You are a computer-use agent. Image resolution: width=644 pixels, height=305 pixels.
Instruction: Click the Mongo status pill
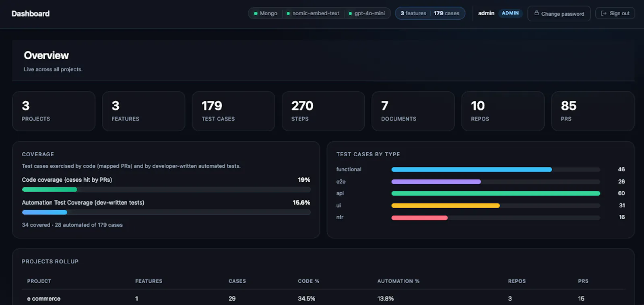265,13
